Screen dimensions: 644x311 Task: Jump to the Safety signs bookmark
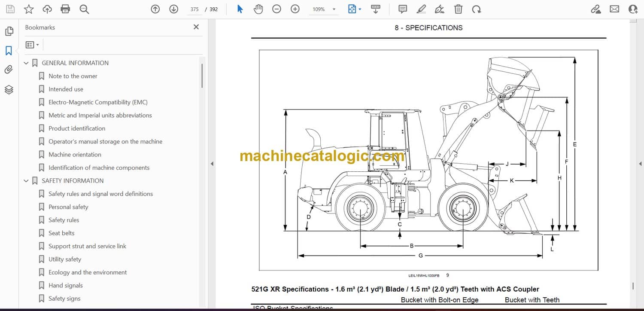[x=64, y=299]
